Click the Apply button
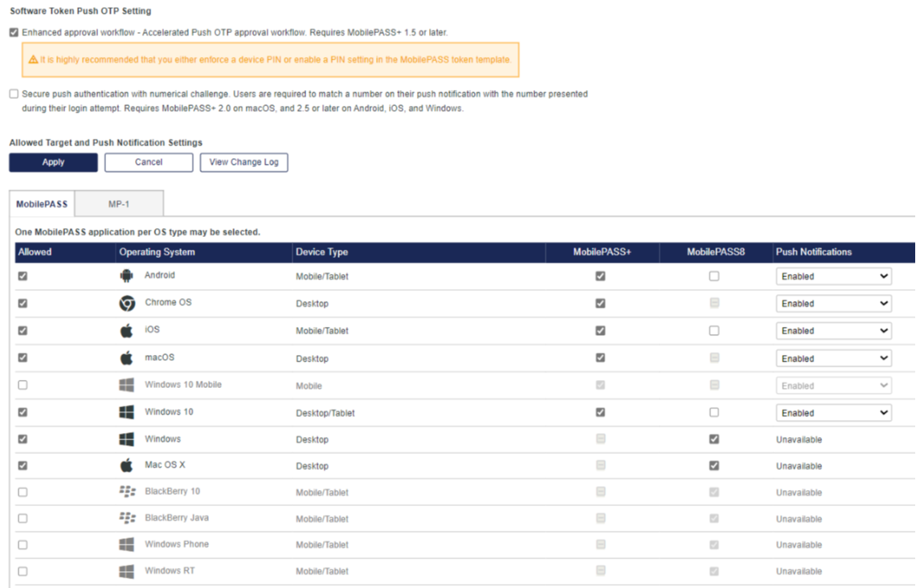The width and height of the screenshot is (916, 588). point(53,162)
